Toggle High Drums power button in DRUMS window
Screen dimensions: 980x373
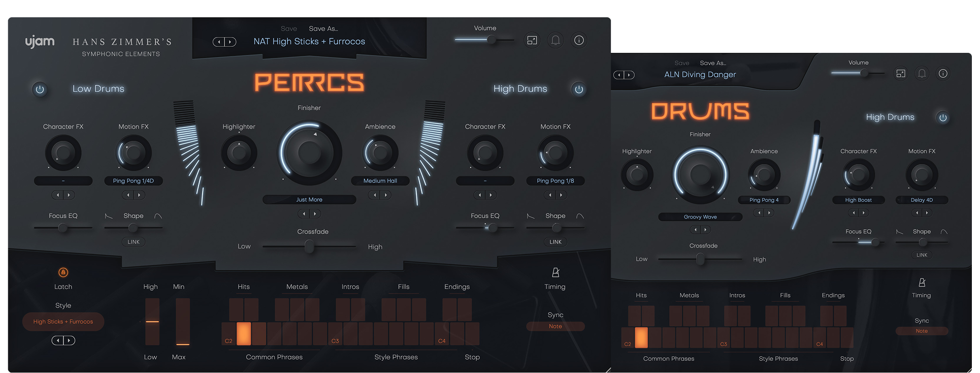[943, 117]
